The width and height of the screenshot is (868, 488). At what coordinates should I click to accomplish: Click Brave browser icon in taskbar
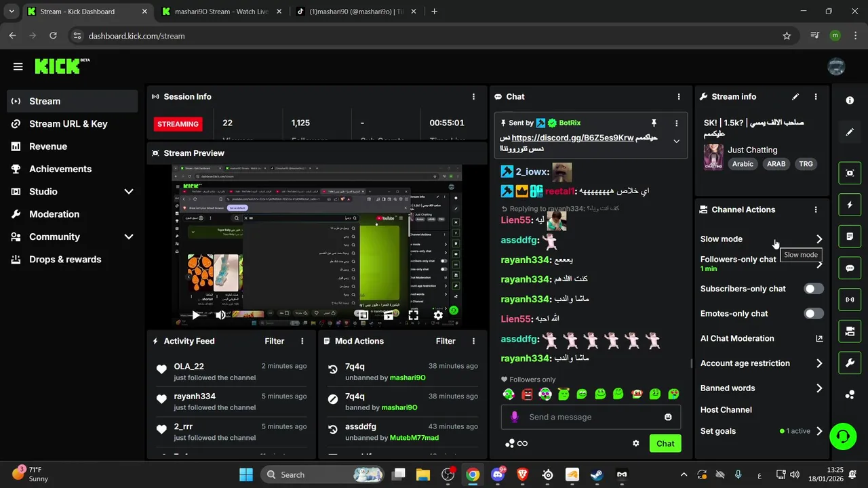coord(522,474)
